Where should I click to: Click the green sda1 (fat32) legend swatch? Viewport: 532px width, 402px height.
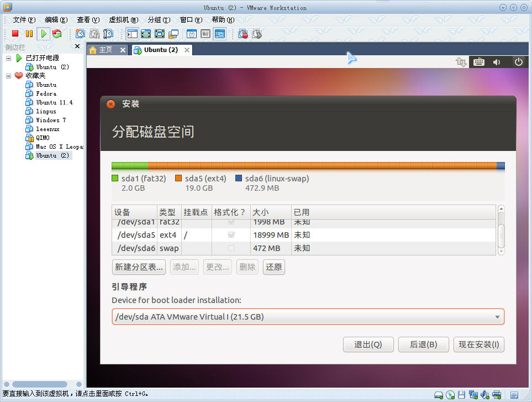[115, 178]
